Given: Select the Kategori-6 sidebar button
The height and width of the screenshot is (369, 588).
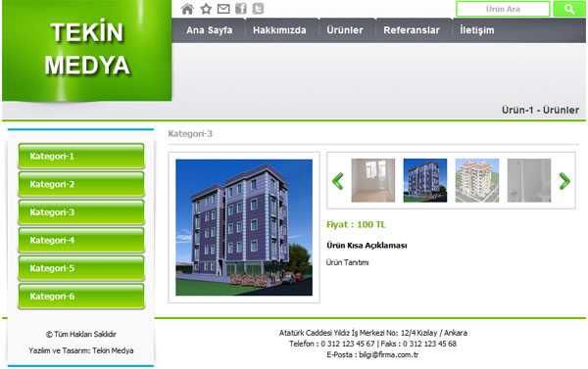Looking at the screenshot, I should point(81,297).
